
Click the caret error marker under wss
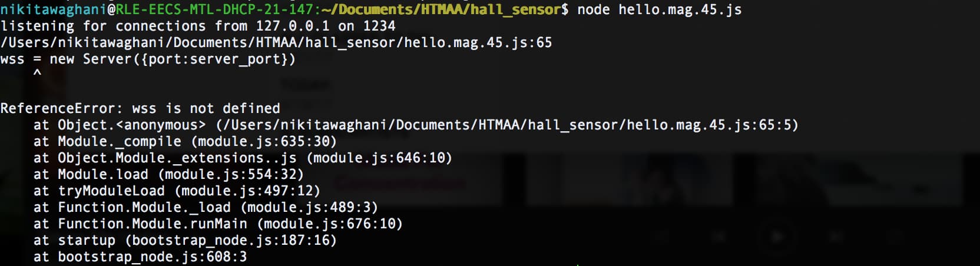(37, 73)
